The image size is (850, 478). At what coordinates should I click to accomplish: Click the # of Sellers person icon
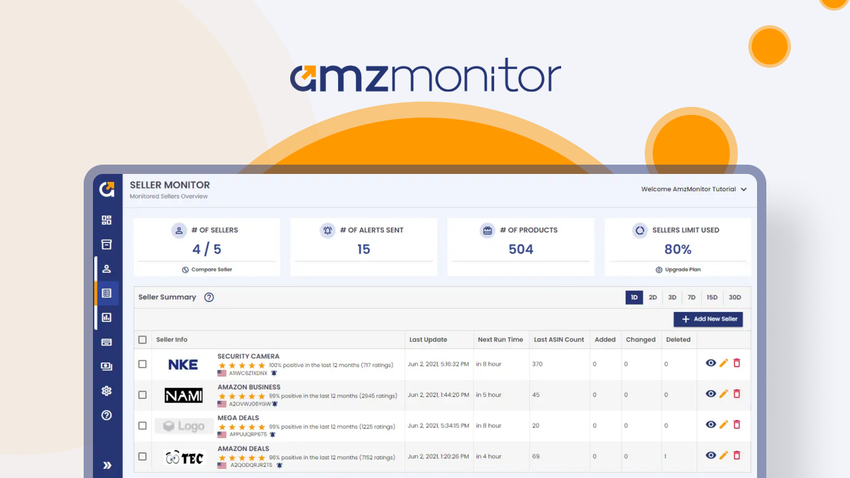tap(179, 230)
